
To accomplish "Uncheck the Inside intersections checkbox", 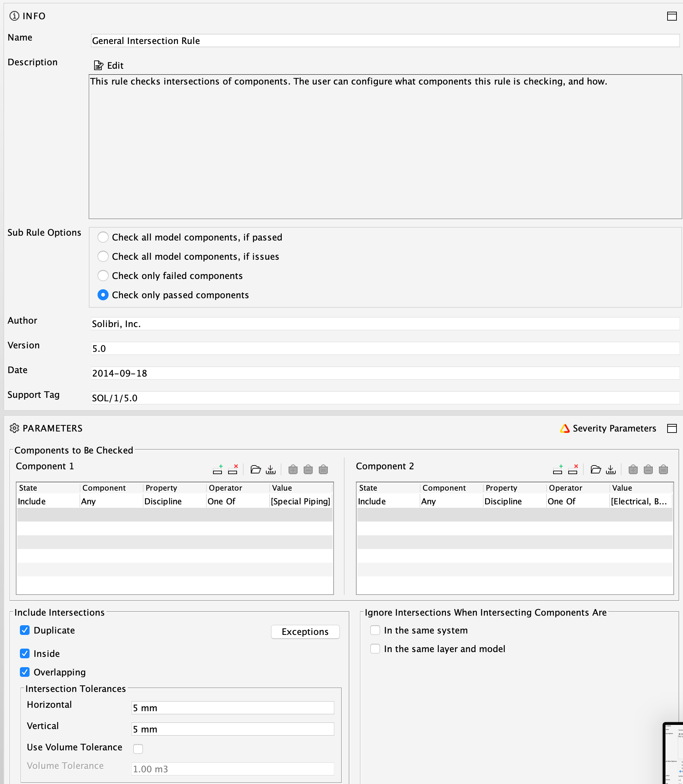I will (x=25, y=653).
